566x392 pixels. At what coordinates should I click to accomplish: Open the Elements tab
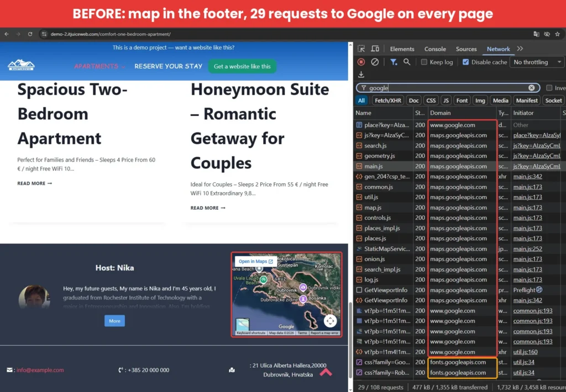402,49
